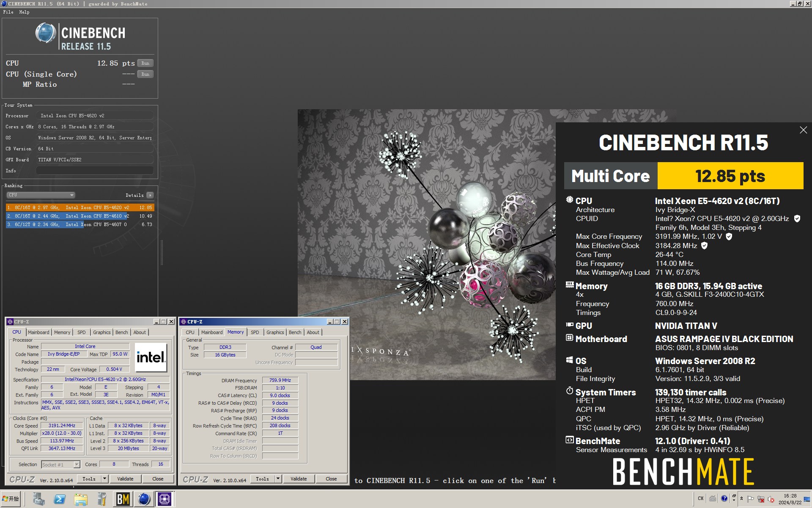Viewport: 812px width, 508px height.
Task: Switch to CPU tab in right CPU-Z window
Action: (x=190, y=332)
